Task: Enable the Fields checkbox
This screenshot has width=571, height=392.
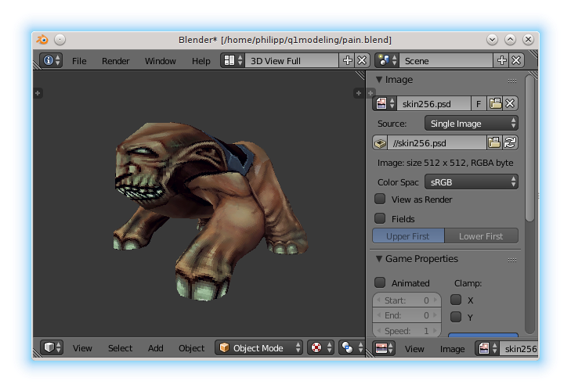Action: (380, 218)
